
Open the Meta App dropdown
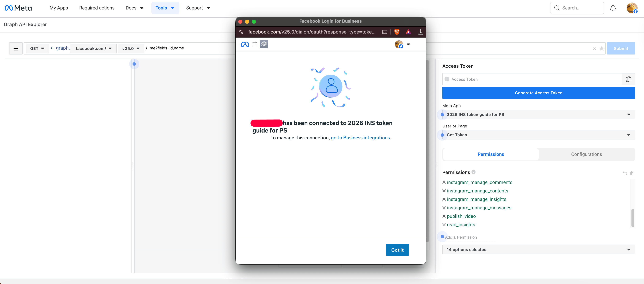coord(538,115)
